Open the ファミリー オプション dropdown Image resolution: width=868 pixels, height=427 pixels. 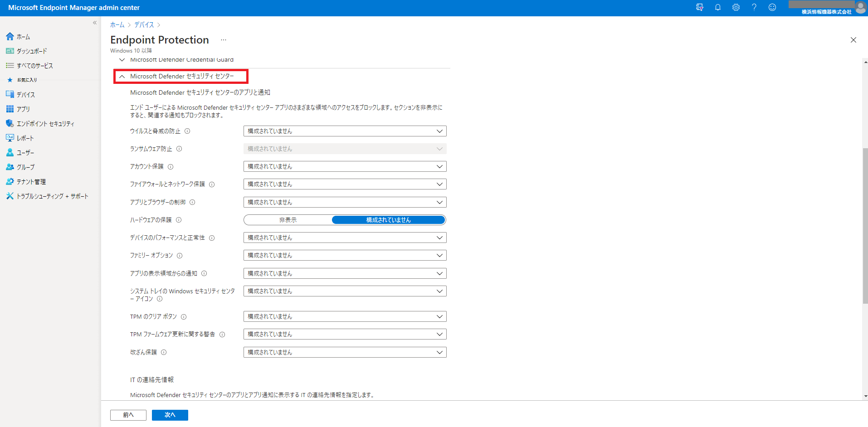click(345, 255)
